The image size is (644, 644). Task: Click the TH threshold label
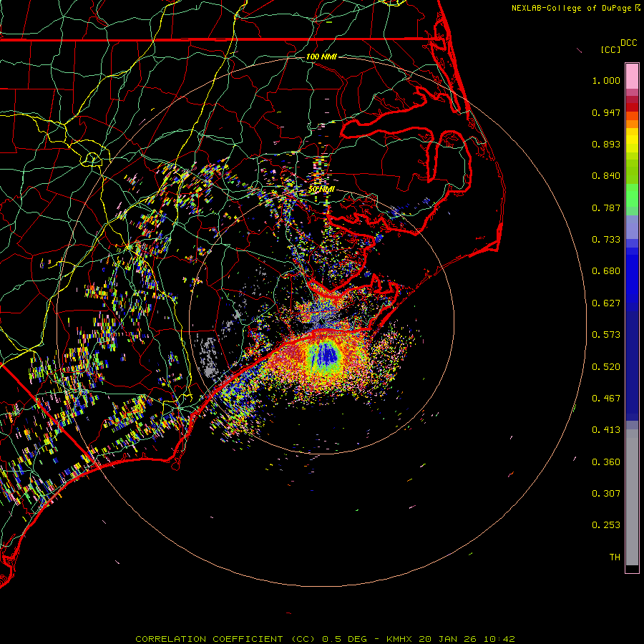click(x=615, y=557)
